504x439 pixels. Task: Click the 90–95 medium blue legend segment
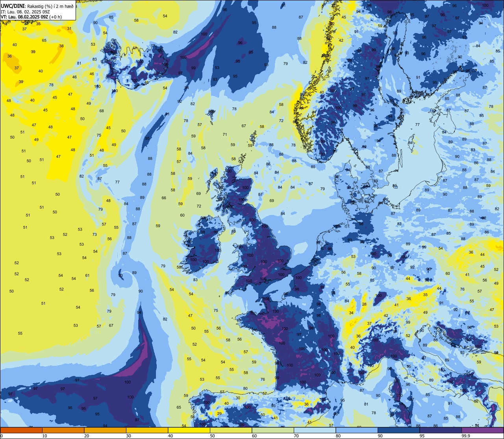click(398, 430)
